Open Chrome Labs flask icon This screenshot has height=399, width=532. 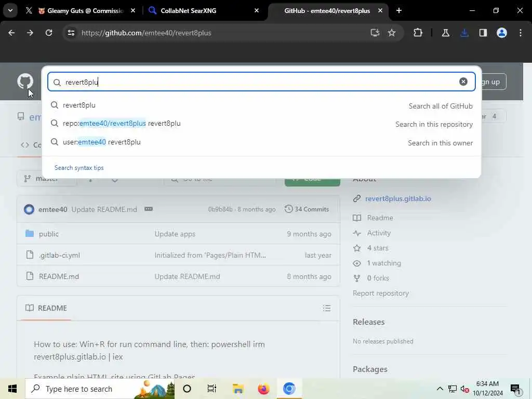445,33
